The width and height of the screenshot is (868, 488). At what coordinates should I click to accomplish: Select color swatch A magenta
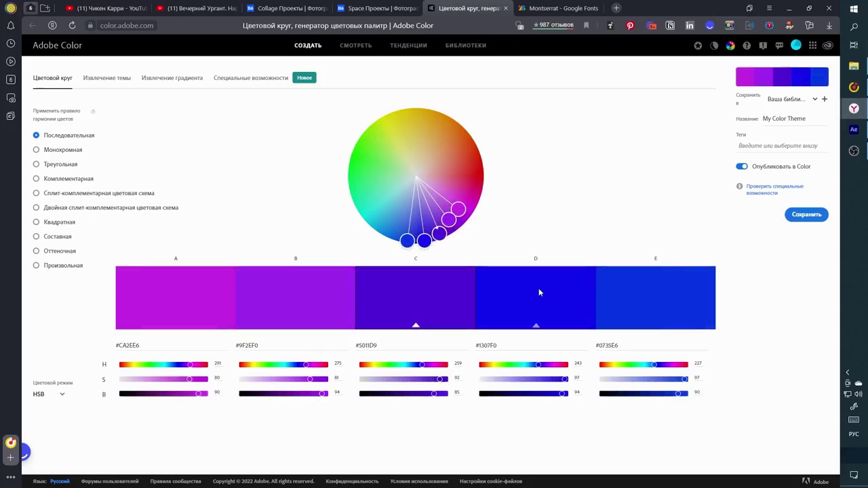176,298
